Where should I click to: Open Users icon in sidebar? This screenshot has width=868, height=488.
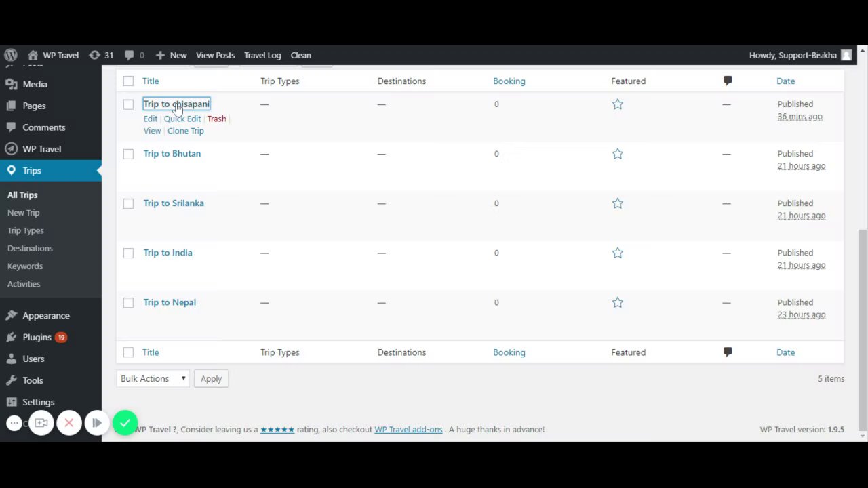[x=11, y=359]
